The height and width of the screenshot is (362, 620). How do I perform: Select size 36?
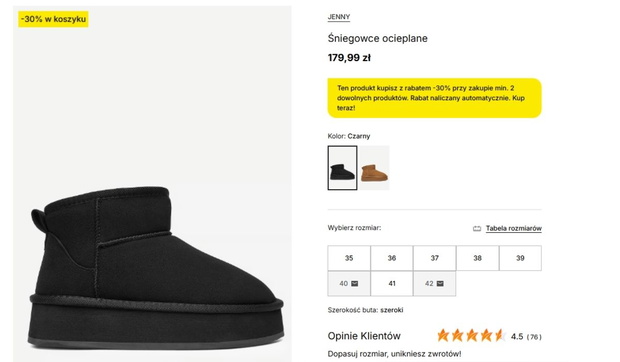tap(392, 258)
